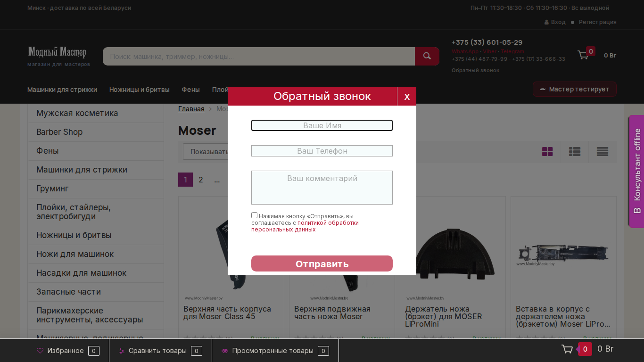This screenshot has width=644, height=362.
Task: Switch to list view with thumbnails
Action: coord(575,152)
